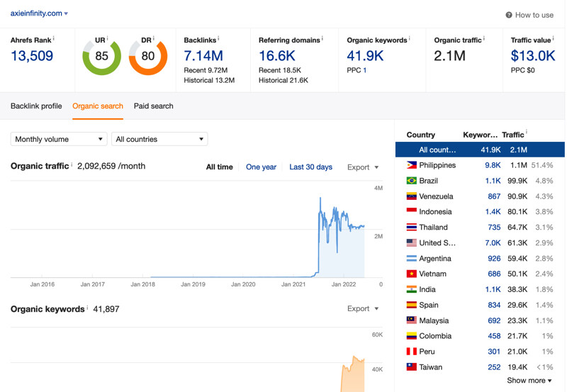Click the organic traffic line chart peak
The height and width of the screenshot is (392, 567).
click(320, 199)
